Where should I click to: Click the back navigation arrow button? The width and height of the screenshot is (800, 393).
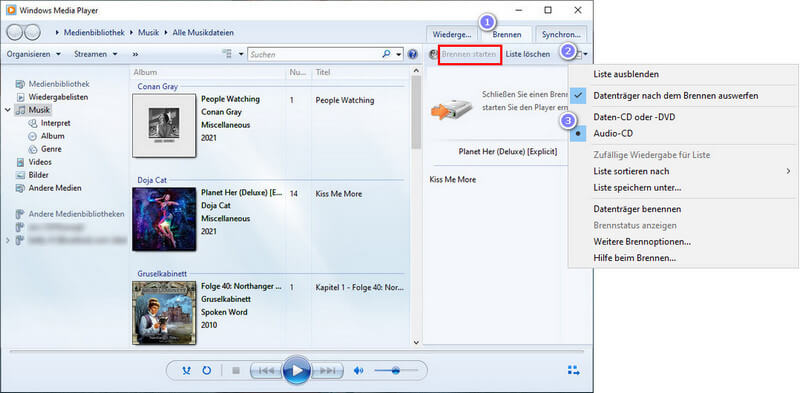pyautogui.click(x=15, y=33)
